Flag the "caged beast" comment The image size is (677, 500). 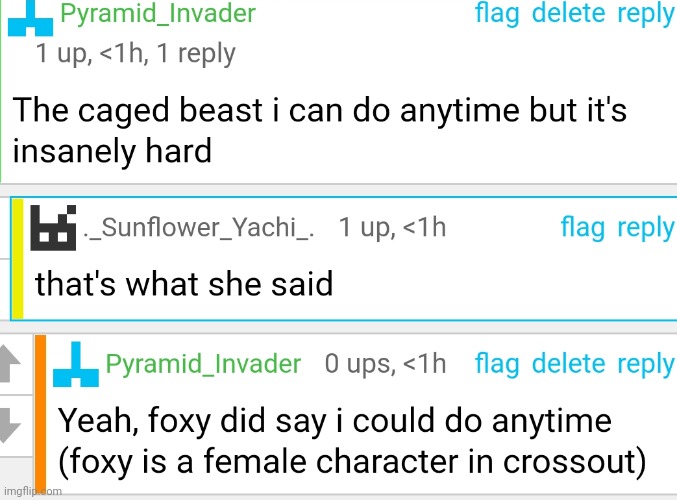[x=496, y=14]
